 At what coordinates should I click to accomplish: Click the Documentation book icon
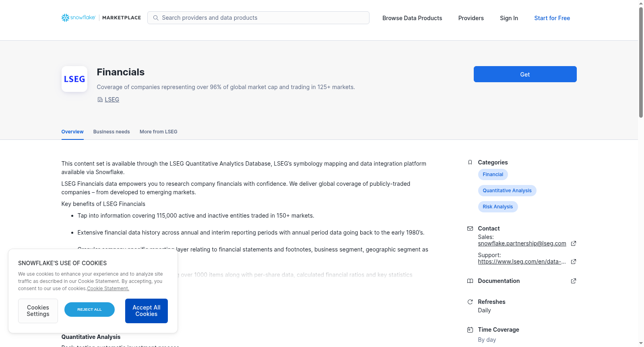coord(470,281)
